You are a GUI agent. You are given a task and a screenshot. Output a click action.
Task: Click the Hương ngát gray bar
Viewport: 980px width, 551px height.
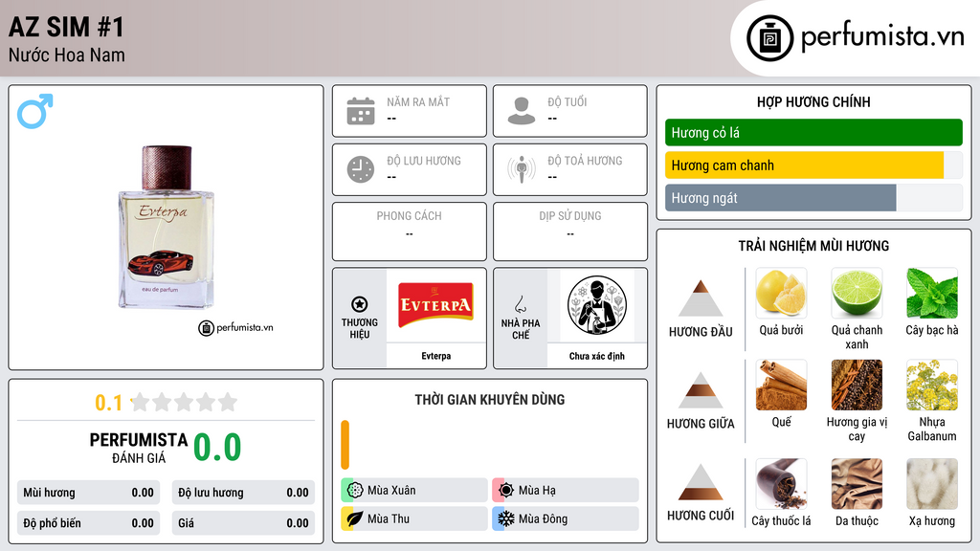(x=781, y=198)
